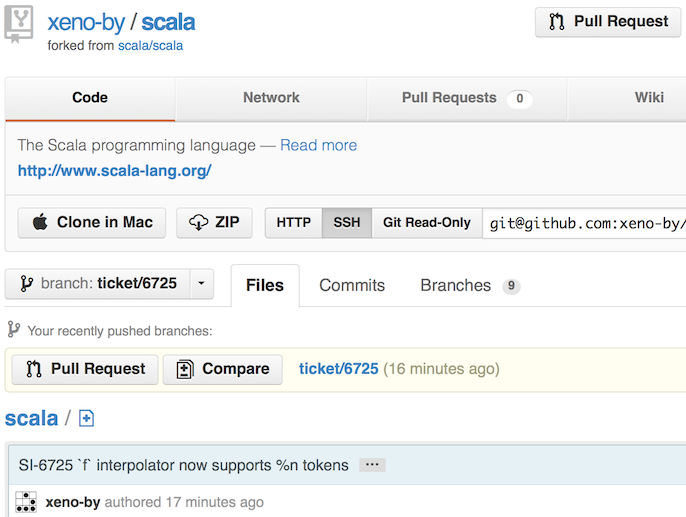
Task: Click Compare for the recently pushed branch
Action: (223, 369)
